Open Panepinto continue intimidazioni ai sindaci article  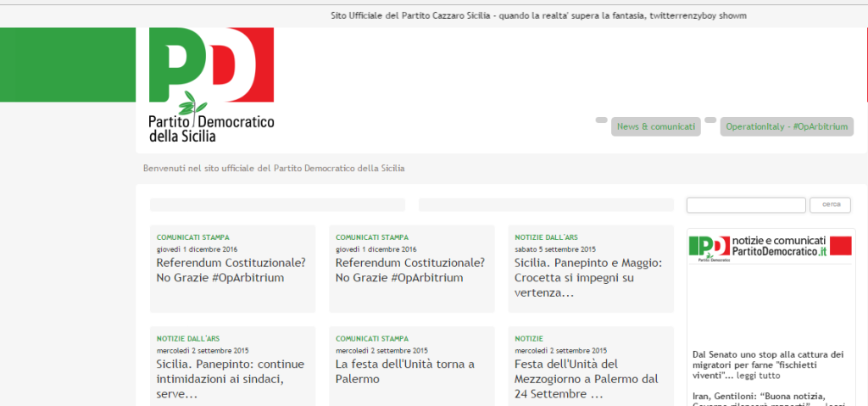click(230, 379)
